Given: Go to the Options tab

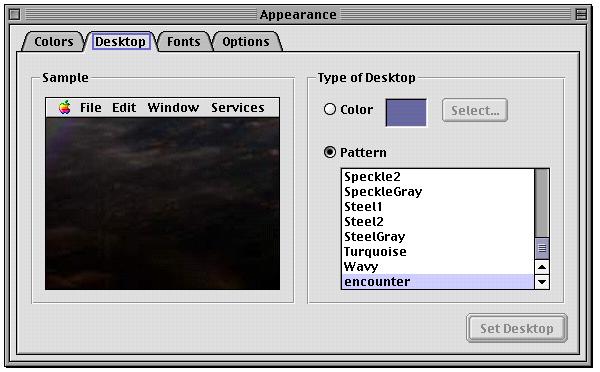Looking at the screenshot, I should pyautogui.click(x=246, y=41).
